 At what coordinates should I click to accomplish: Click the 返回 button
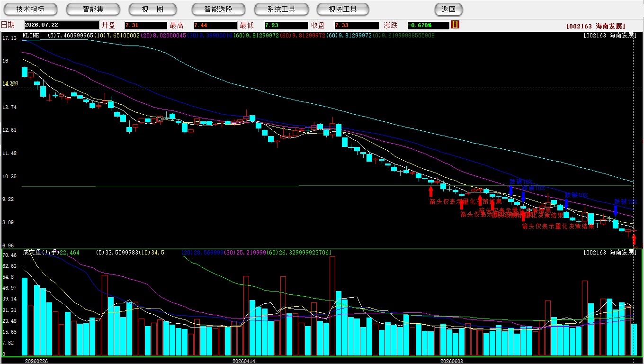point(448,9)
